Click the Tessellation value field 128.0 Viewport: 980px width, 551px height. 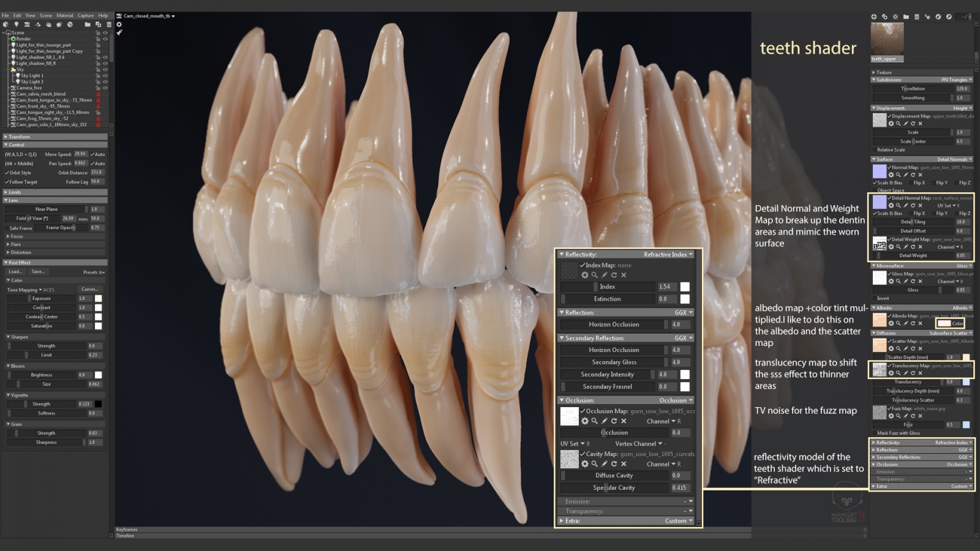962,89
